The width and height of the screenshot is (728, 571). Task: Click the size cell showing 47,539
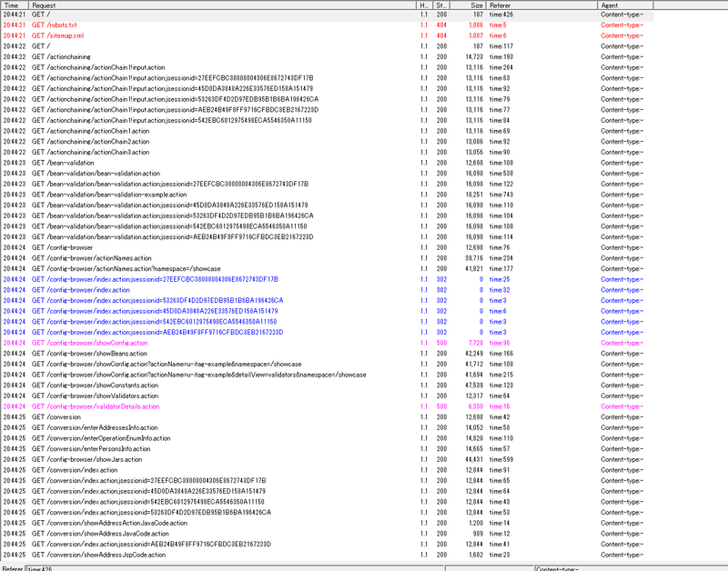pyautogui.click(x=474, y=386)
